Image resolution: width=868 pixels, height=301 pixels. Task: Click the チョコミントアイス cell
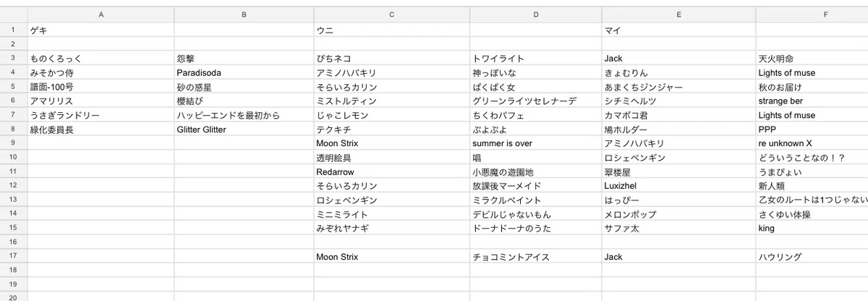coord(535,257)
